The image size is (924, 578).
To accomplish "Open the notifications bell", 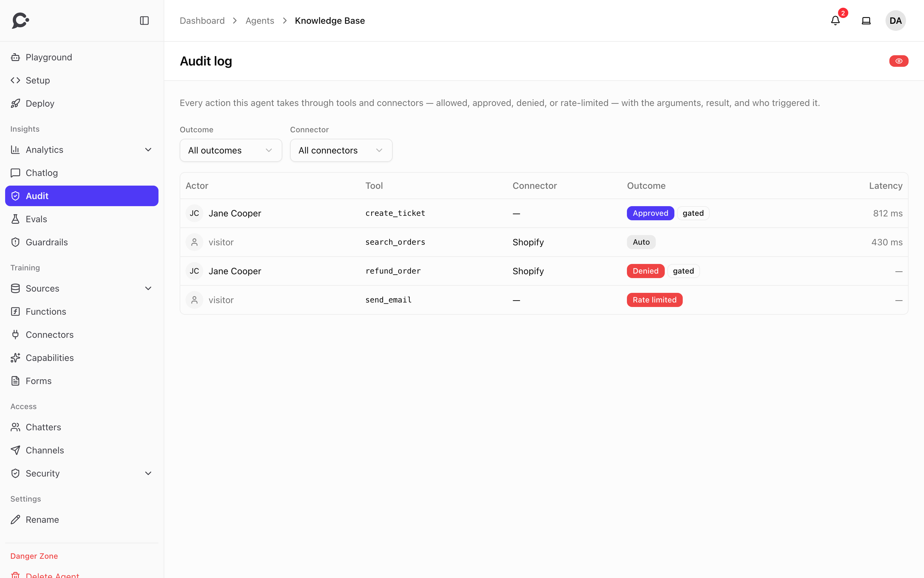I will click(x=835, y=21).
